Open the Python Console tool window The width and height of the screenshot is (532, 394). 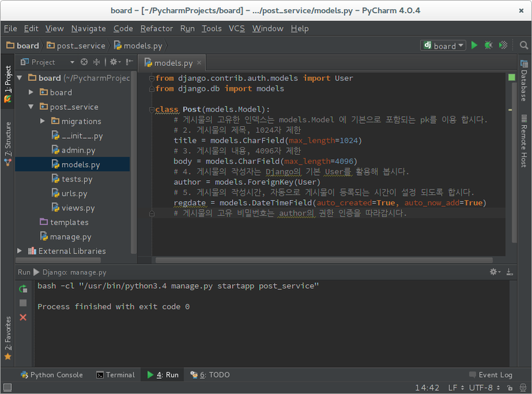51,375
